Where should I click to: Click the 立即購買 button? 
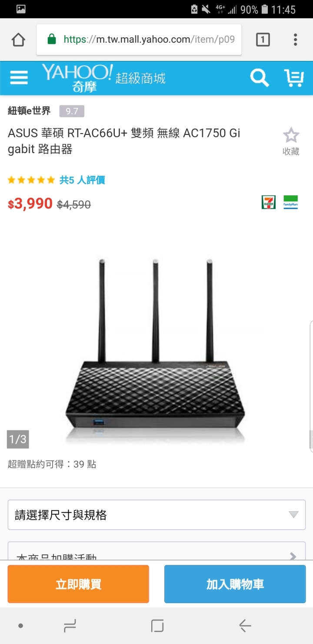pos(78,584)
